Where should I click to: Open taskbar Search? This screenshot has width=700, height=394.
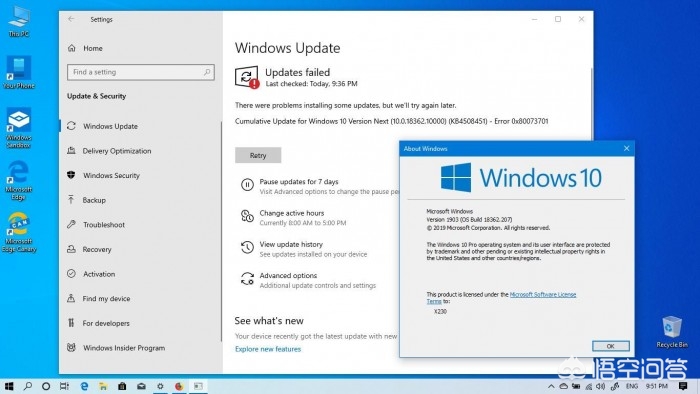28,386
